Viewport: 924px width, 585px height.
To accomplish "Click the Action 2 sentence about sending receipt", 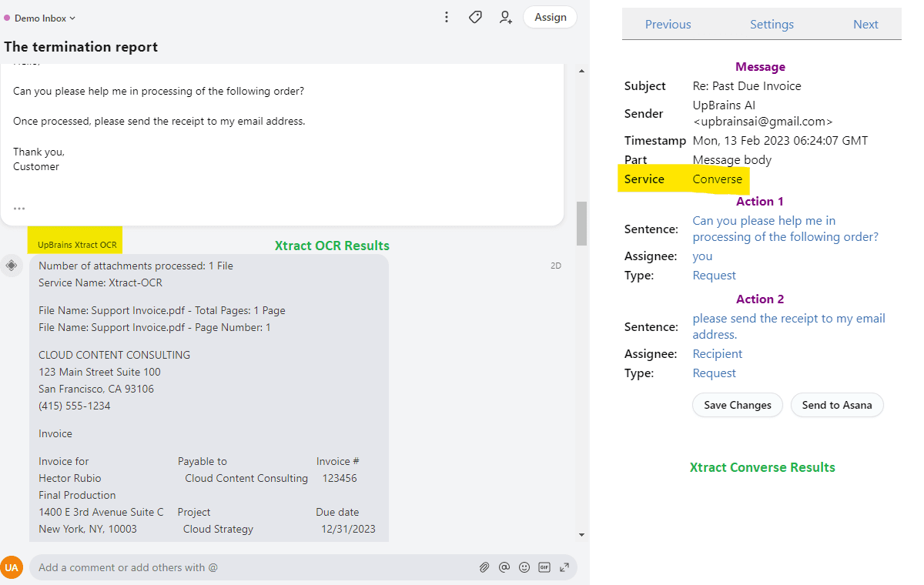I will click(788, 326).
